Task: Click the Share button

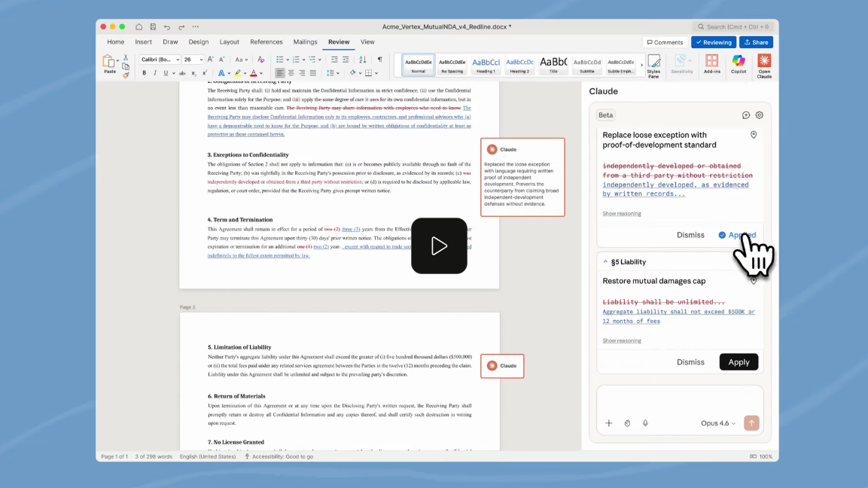Action: click(756, 42)
